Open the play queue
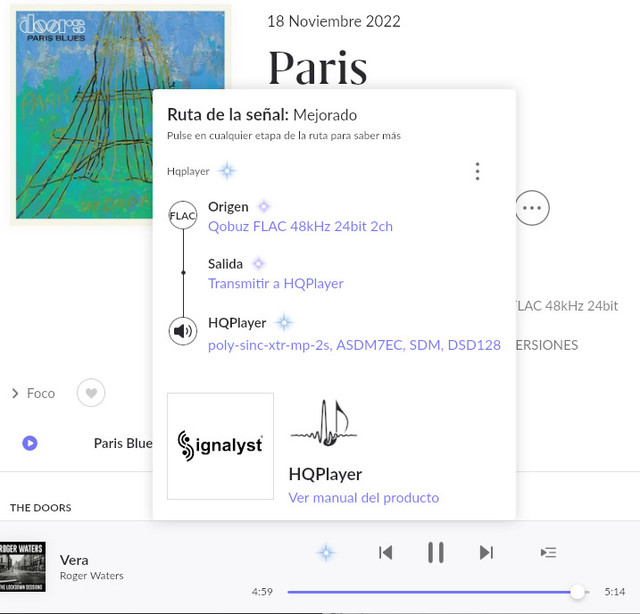640x614 pixels. click(548, 553)
